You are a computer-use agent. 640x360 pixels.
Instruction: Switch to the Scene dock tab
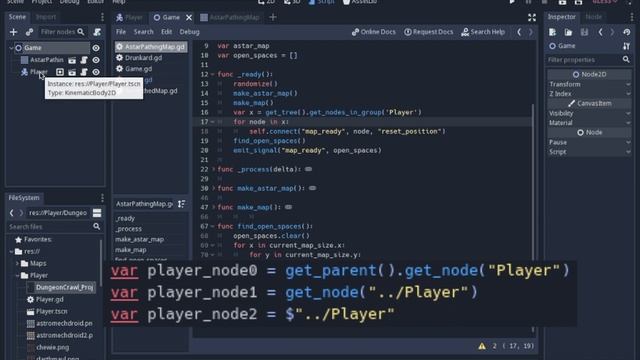pyautogui.click(x=17, y=17)
